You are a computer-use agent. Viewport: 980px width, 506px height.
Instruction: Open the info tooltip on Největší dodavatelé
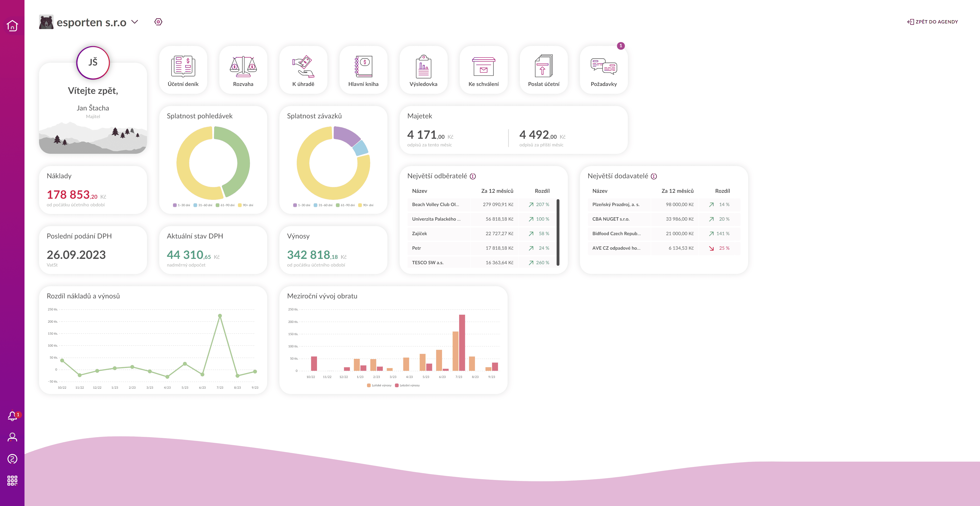click(654, 176)
